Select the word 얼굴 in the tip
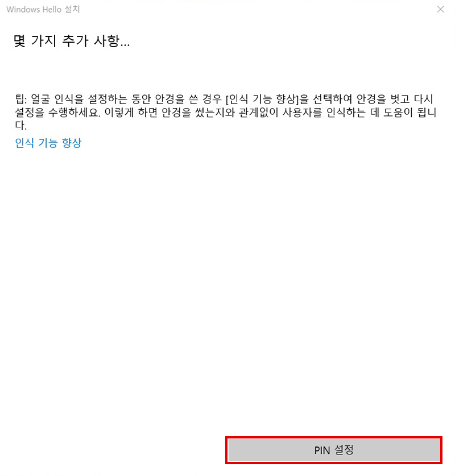Screen dimensions: 455x476 pyautogui.click(x=40, y=99)
